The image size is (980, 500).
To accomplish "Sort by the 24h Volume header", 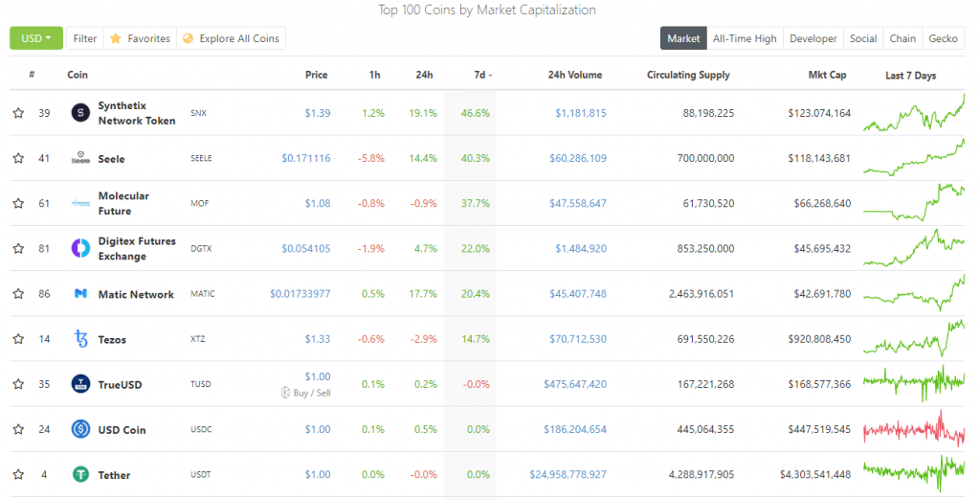I will pyautogui.click(x=575, y=75).
